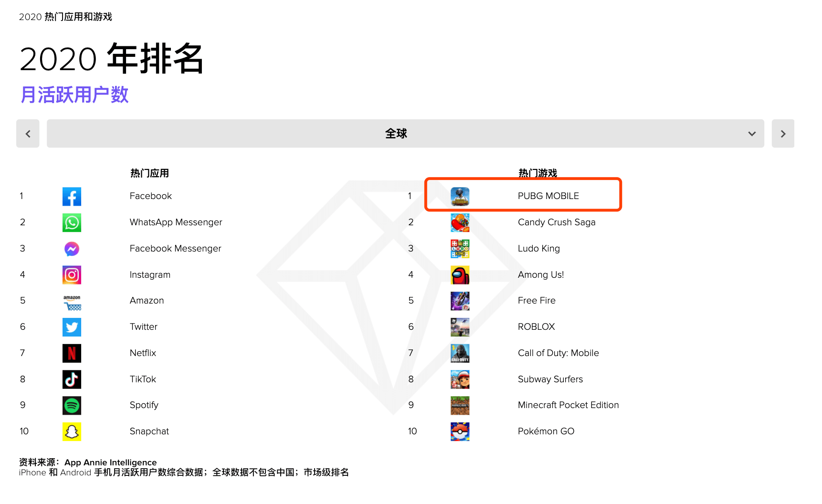The width and height of the screenshot is (822, 504).
Task: Select the Instagram name text
Action: [150, 275]
